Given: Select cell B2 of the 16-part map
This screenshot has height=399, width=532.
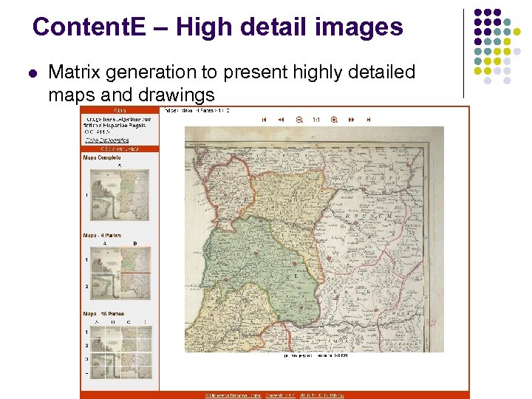Looking at the screenshot, I should tap(113, 346).
